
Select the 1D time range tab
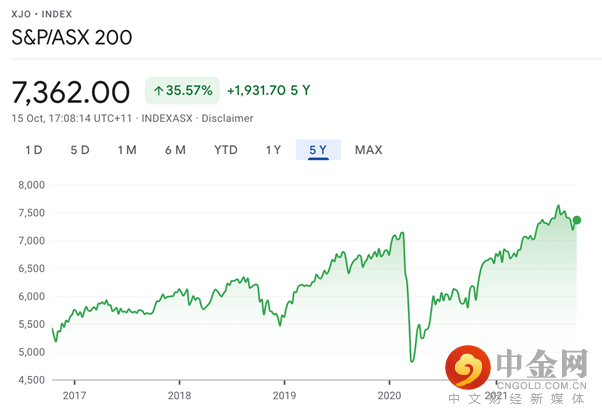pyautogui.click(x=33, y=150)
